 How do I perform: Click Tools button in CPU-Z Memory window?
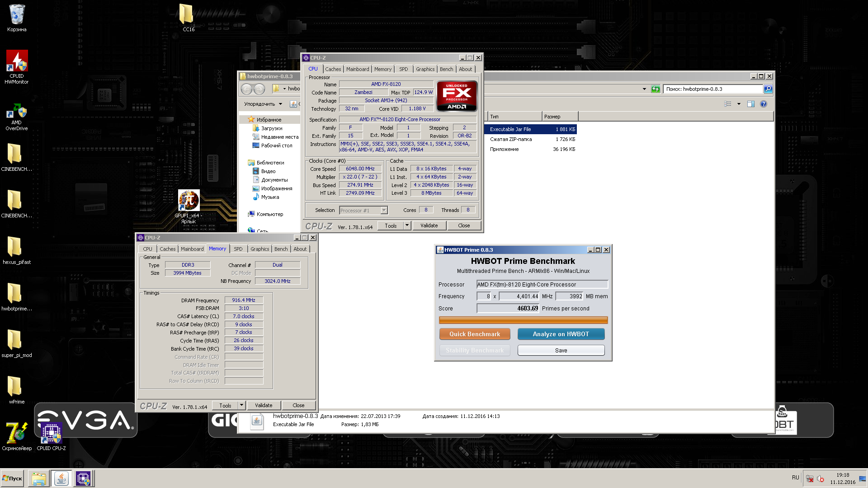click(x=225, y=405)
